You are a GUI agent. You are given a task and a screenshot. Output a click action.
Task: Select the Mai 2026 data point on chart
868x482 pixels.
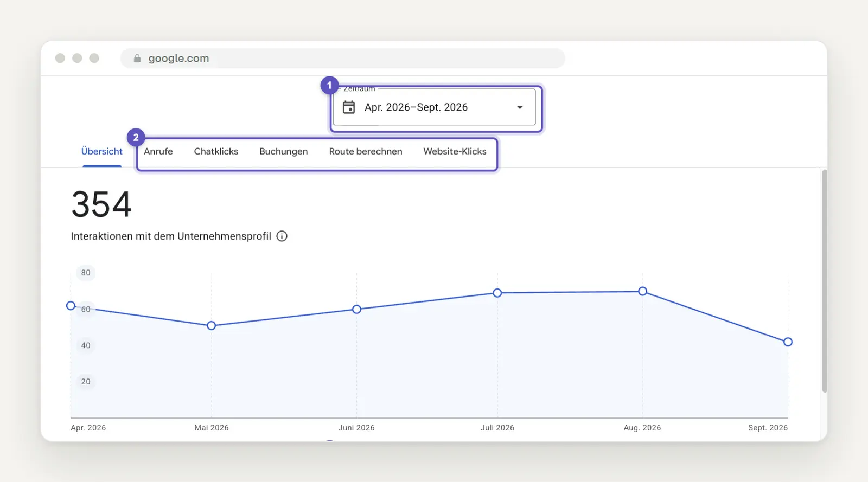tap(212, 325)
